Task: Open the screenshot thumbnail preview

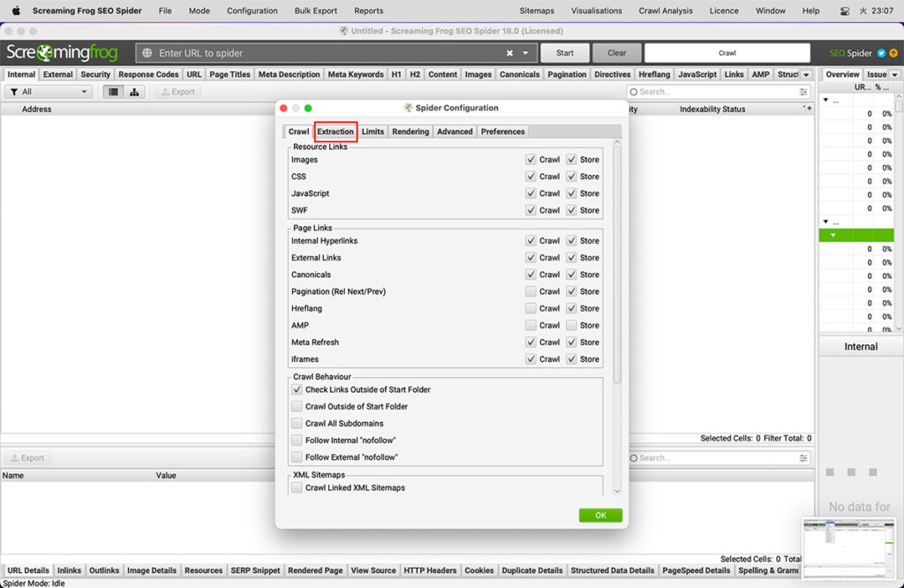Action: (848, 548)
